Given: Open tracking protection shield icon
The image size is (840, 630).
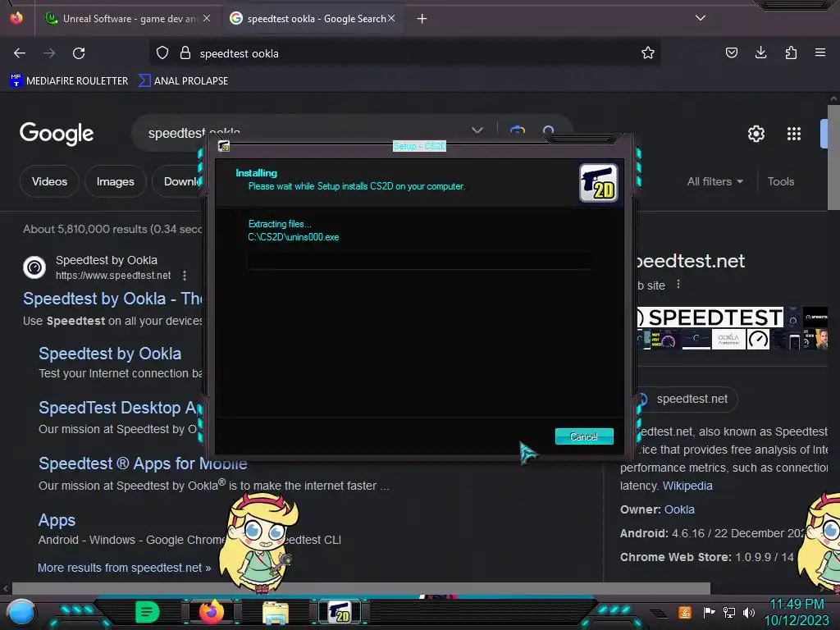Looking at the screenshot, I should [162, 53].
